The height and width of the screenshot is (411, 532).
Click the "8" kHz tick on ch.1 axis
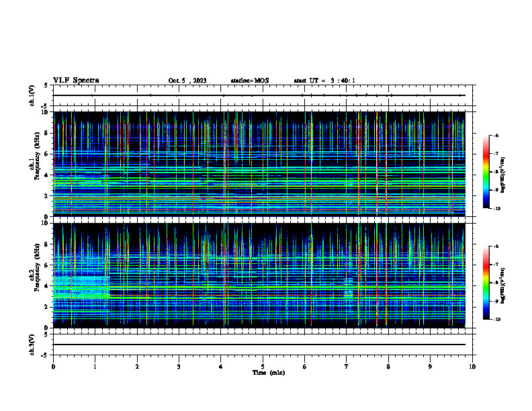click(x=46, y=133)
